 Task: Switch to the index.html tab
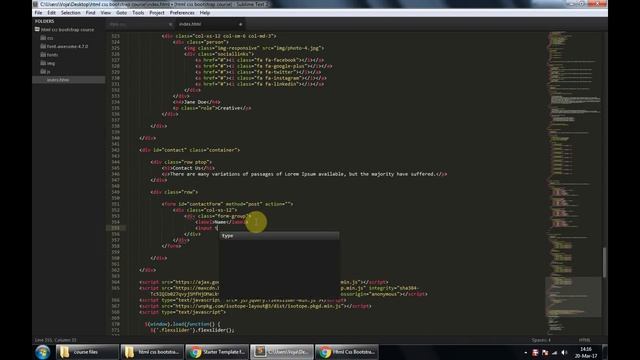tap(210, 24)
